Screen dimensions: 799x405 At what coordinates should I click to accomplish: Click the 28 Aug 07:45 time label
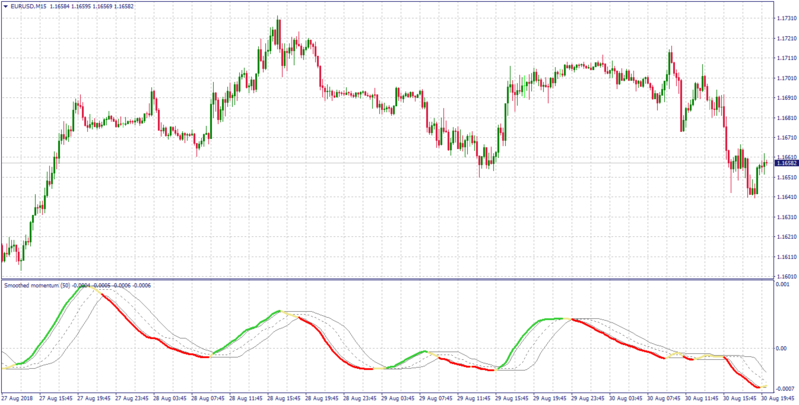pos(209,399)
